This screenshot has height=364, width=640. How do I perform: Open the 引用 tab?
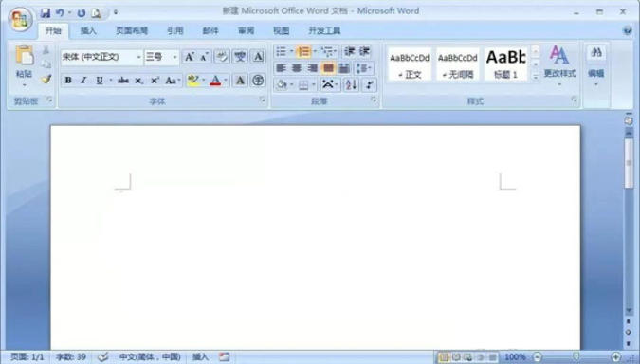click(x=174, y=30)
